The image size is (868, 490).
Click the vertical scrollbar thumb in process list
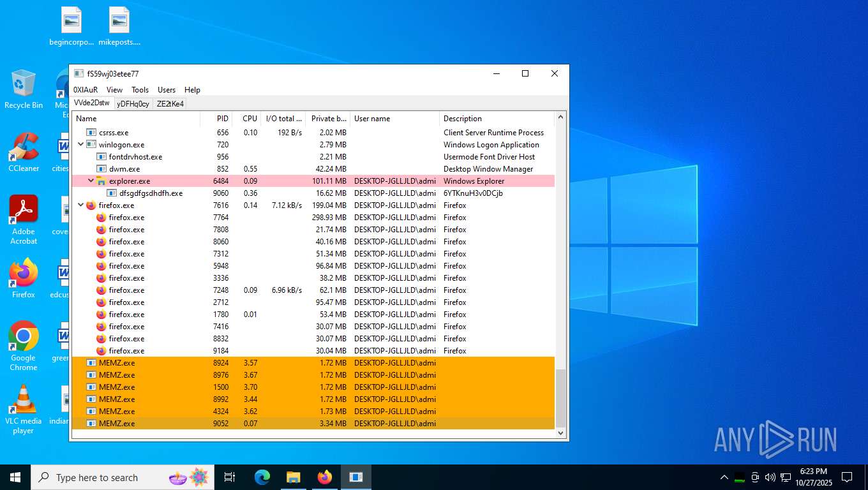pos(561,398)
